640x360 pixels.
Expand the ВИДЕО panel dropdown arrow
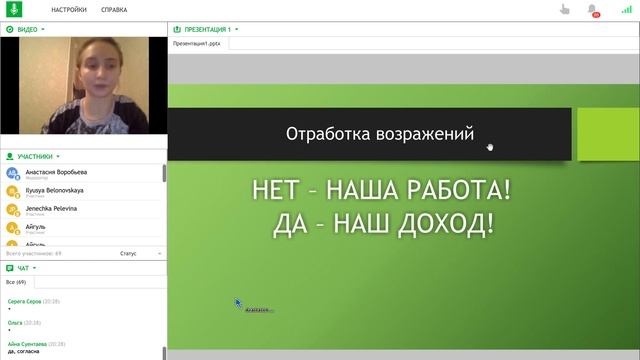(43, 29)
